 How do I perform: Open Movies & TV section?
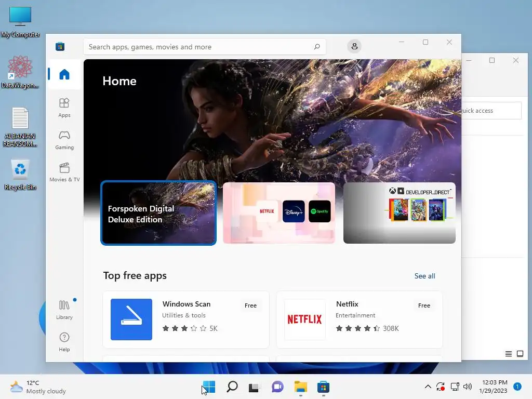(64, 172)
